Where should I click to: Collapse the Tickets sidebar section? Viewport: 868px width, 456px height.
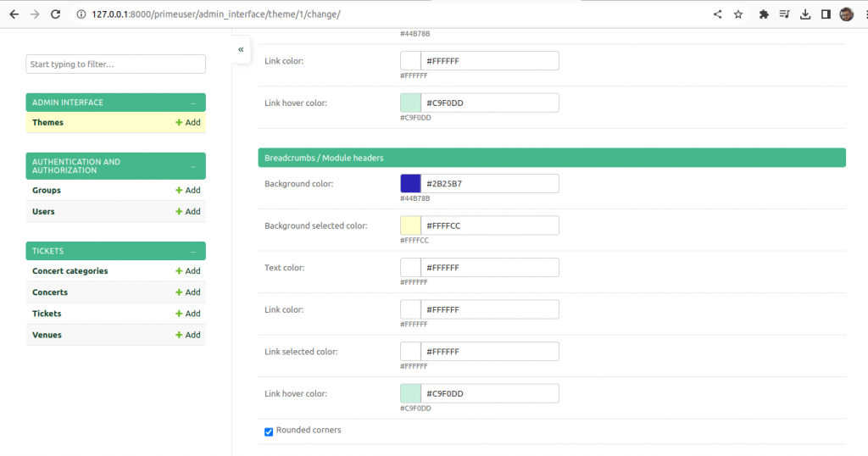(x=192, y=251)
